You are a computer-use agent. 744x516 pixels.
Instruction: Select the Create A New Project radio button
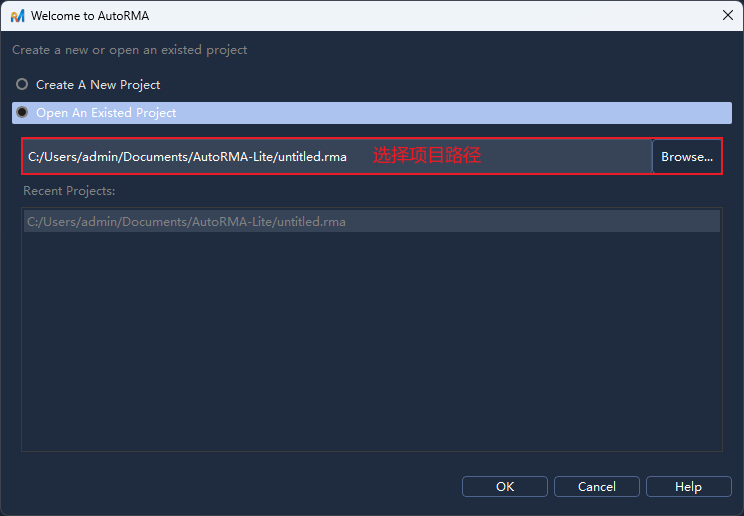[x=22, y=85]
